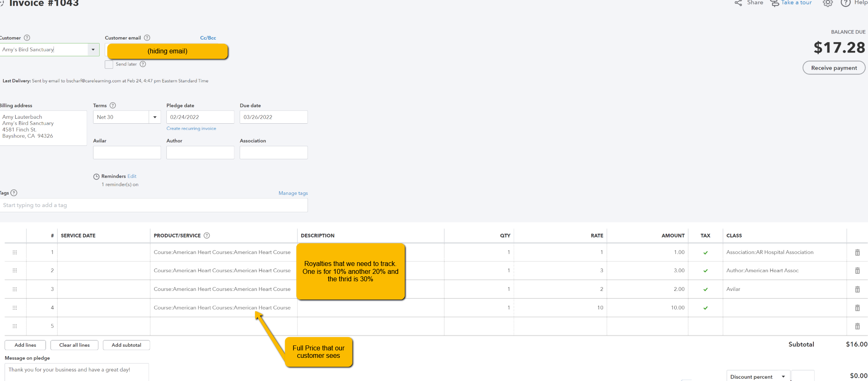Delete line 4 using its trash icon

tap(857, 307)
